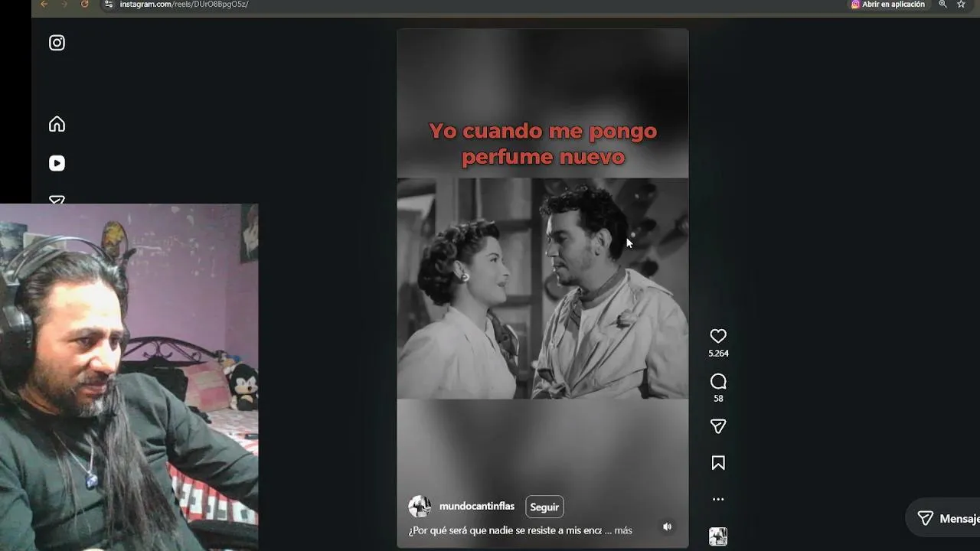The image size is (980, 551).
Task: Click mundocantinflas profile avatar
Action: pos(420,507)
